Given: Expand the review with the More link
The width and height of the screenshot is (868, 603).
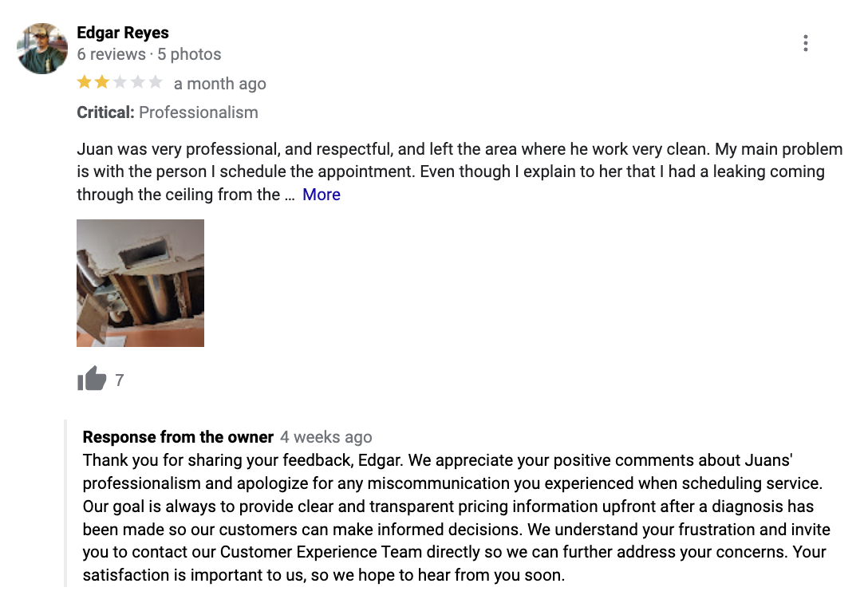Looking at the screenshot, I should click(x=321, y=194).
